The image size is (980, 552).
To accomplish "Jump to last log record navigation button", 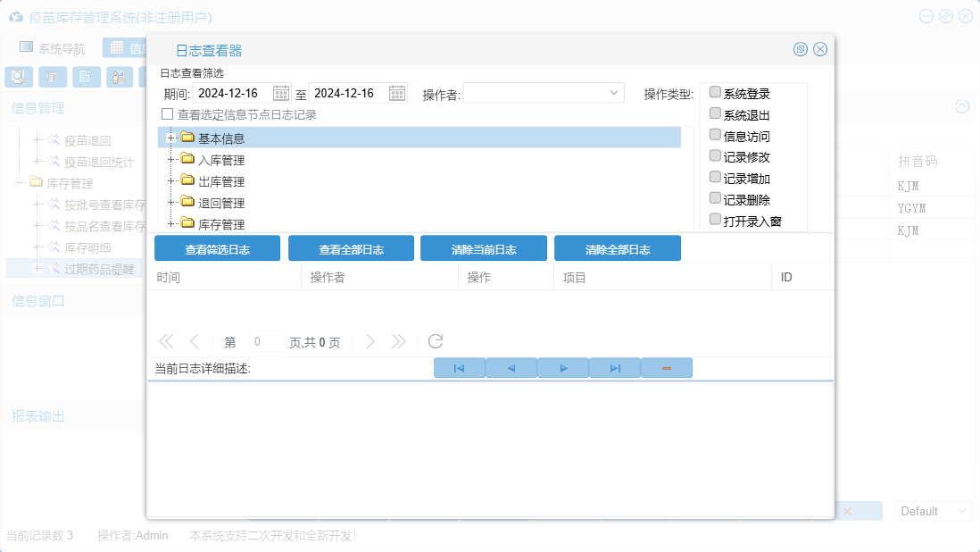I will (x=615, y=368).
